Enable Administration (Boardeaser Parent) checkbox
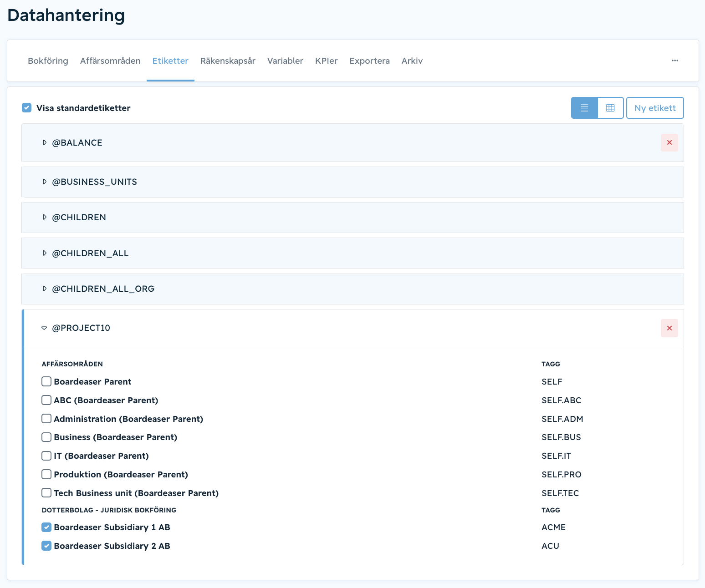 click(x=46, y=419)
